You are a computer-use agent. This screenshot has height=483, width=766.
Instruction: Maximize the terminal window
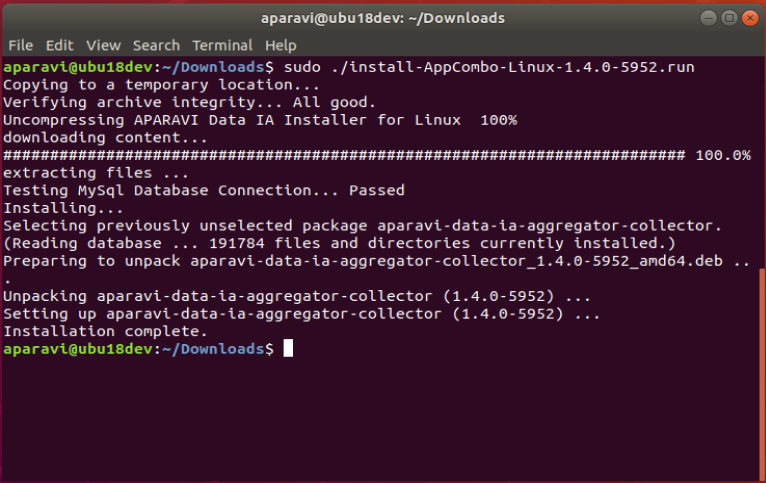[729, 18]
